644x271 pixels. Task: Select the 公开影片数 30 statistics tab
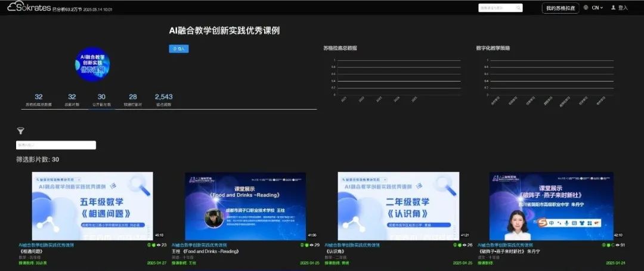[x=101, y=99]
